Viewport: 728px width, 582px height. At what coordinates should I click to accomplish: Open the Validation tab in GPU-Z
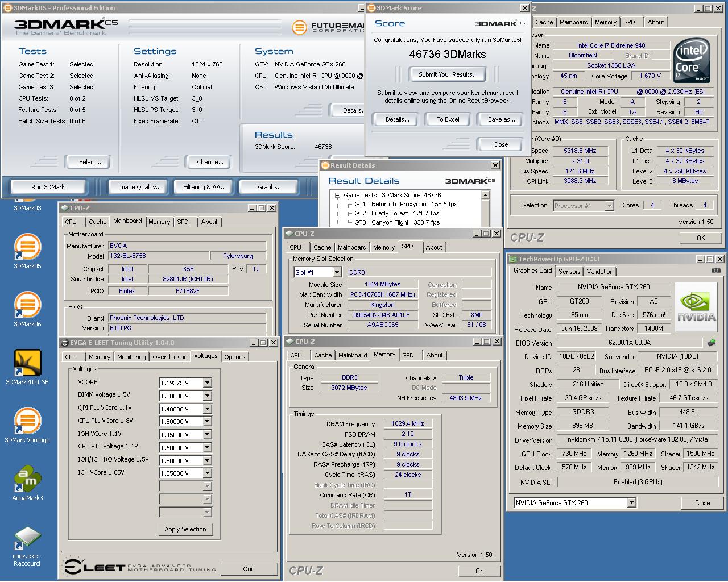click(600, 272)
